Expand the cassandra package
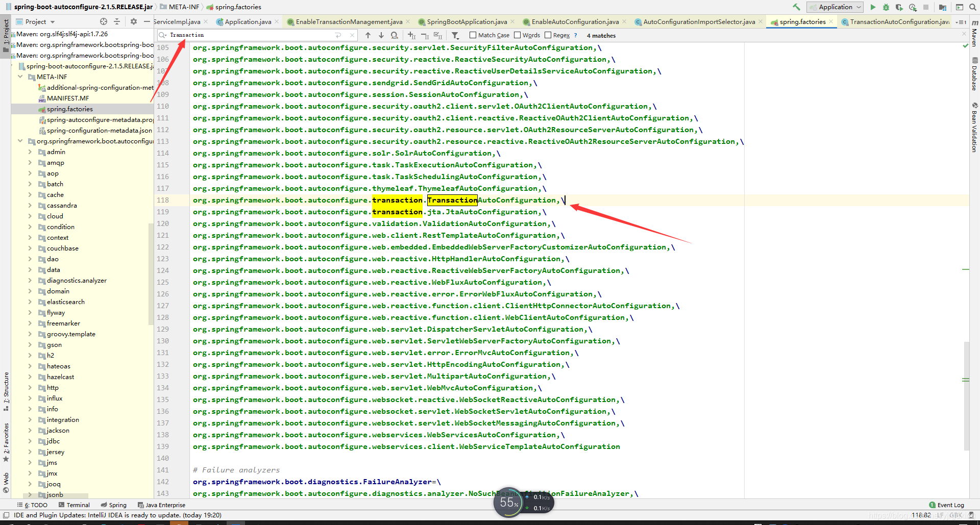This screenshot has width=980, height=525. [30, 206]
